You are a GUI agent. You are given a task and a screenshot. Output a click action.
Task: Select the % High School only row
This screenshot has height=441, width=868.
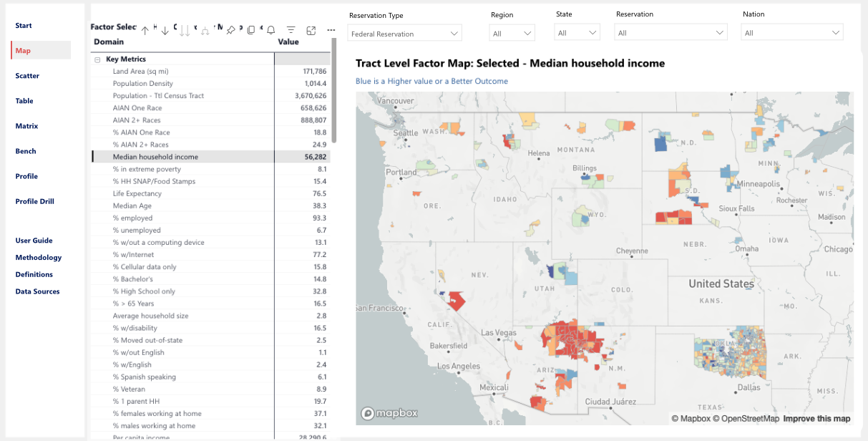210,291
